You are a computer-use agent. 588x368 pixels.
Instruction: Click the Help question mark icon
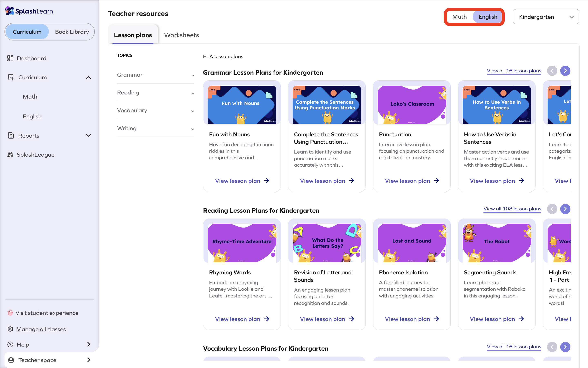pos(10,344)
